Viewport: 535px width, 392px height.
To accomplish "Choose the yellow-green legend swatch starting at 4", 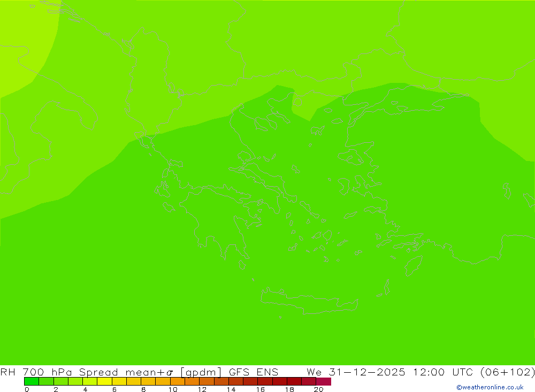I will 90,381.
